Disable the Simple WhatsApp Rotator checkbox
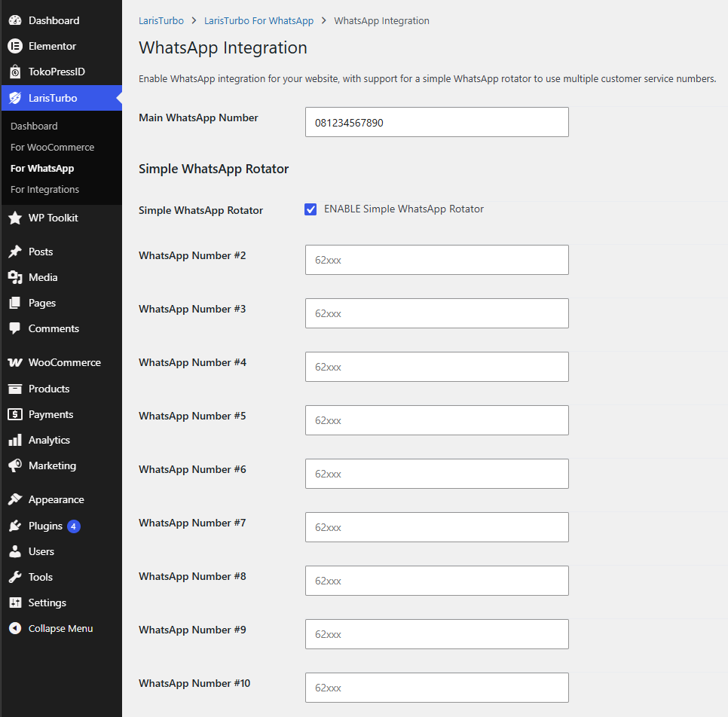 [x=310, y=209]
